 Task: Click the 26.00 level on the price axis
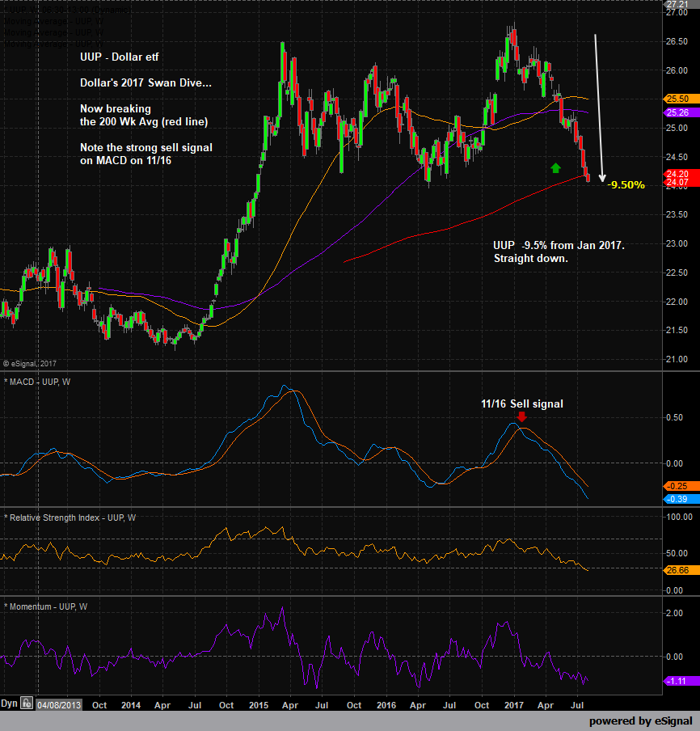point(677,70)
